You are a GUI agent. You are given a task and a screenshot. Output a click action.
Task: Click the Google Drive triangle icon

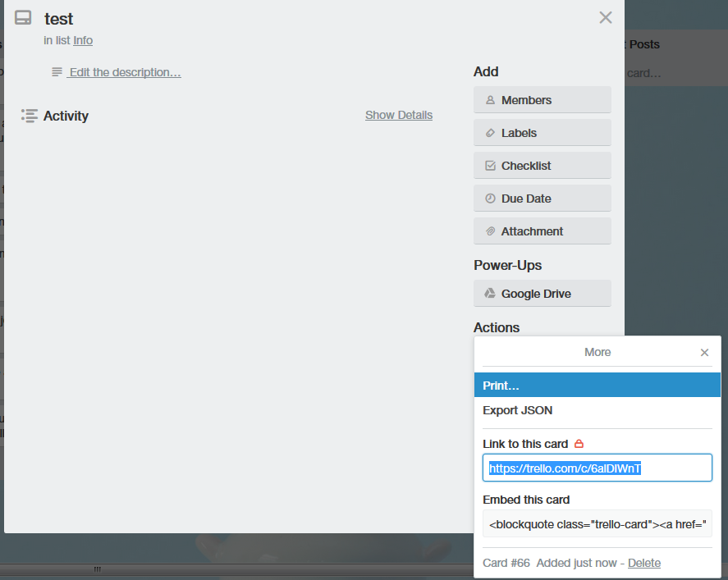pos(490,293)
